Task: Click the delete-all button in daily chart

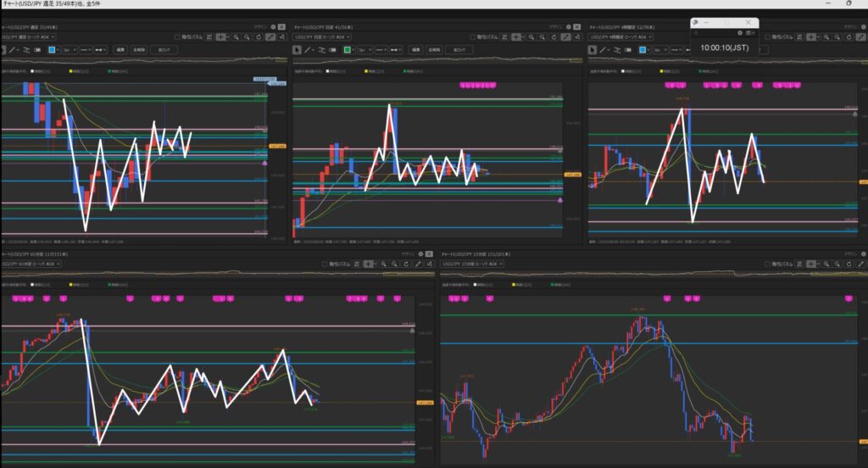Action: [434, 50]
